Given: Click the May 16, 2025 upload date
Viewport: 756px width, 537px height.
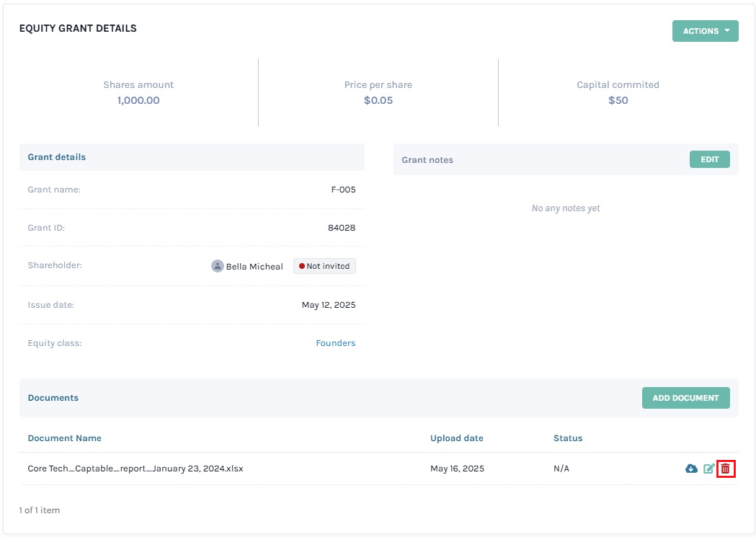Looking at the screenshot, I should (457, 469).
